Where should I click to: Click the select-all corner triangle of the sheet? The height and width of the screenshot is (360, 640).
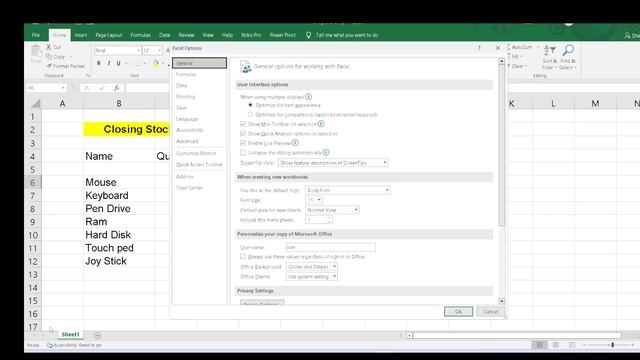point(36,103)
